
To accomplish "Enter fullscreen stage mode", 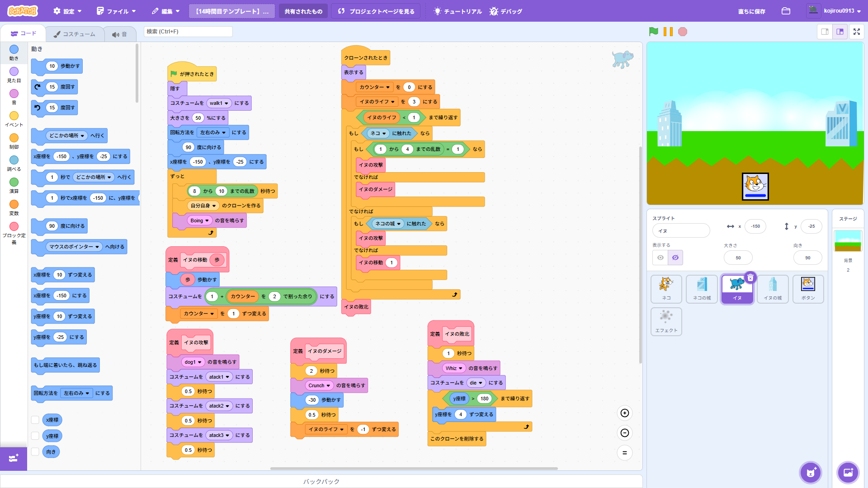I will [x=856, y=32].
